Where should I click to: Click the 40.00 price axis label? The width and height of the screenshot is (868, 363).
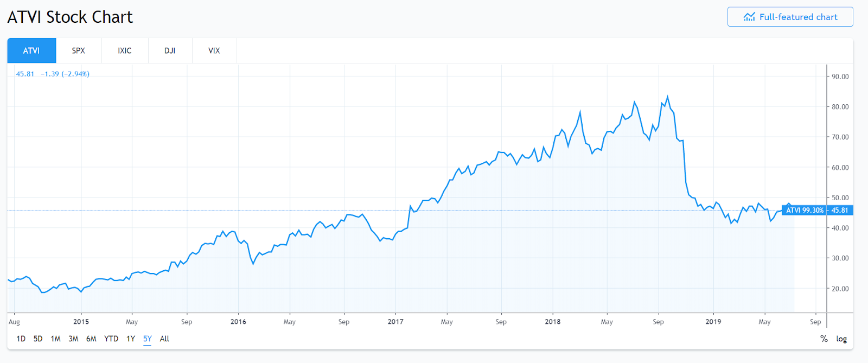840,228
